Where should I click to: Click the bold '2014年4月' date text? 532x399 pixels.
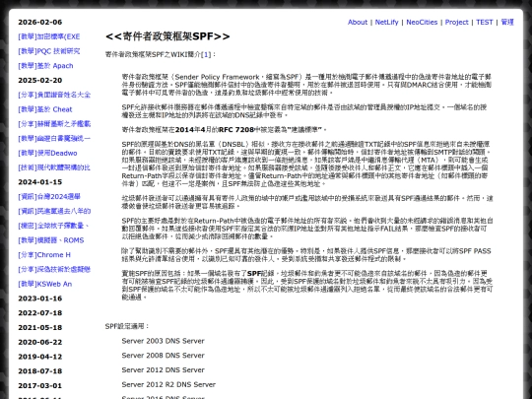click(193, 130)
